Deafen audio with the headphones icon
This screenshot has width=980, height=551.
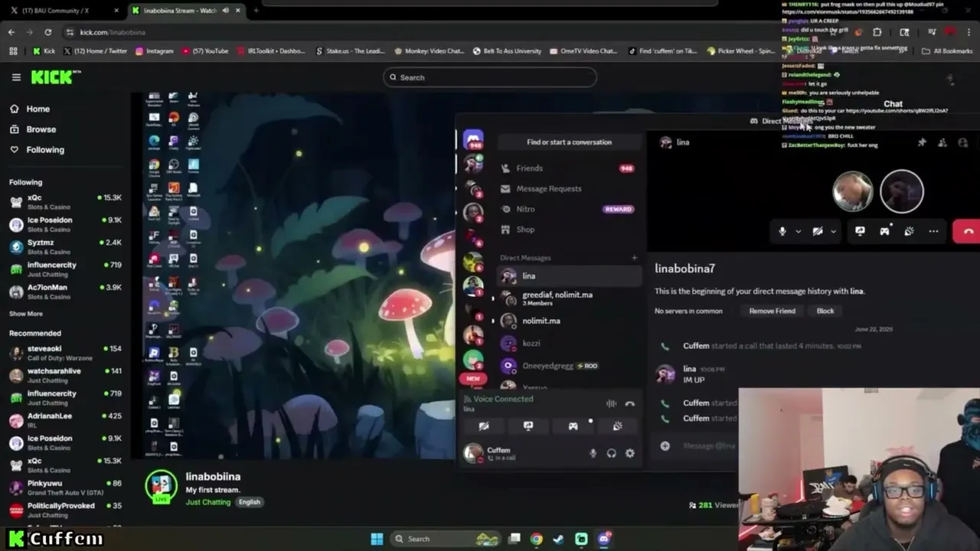[612, 453]
